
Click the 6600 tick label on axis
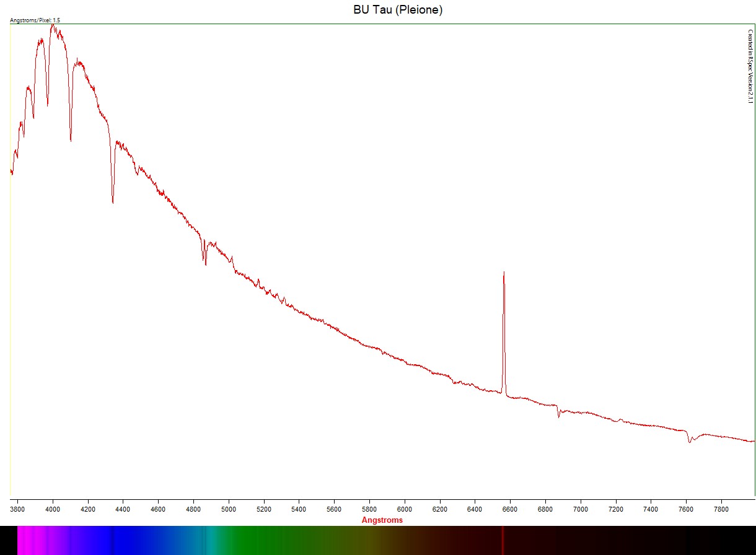click(510, 510)
